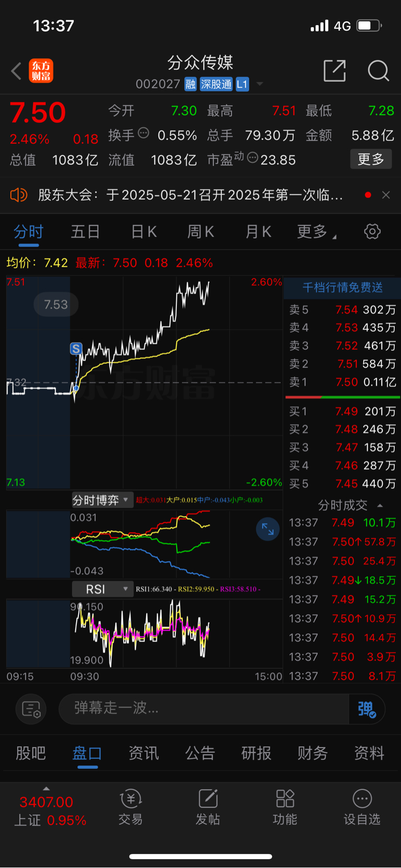Tap the blue S signal marker
The height and width of the screenshot is (868, 401).
[76, 349]
